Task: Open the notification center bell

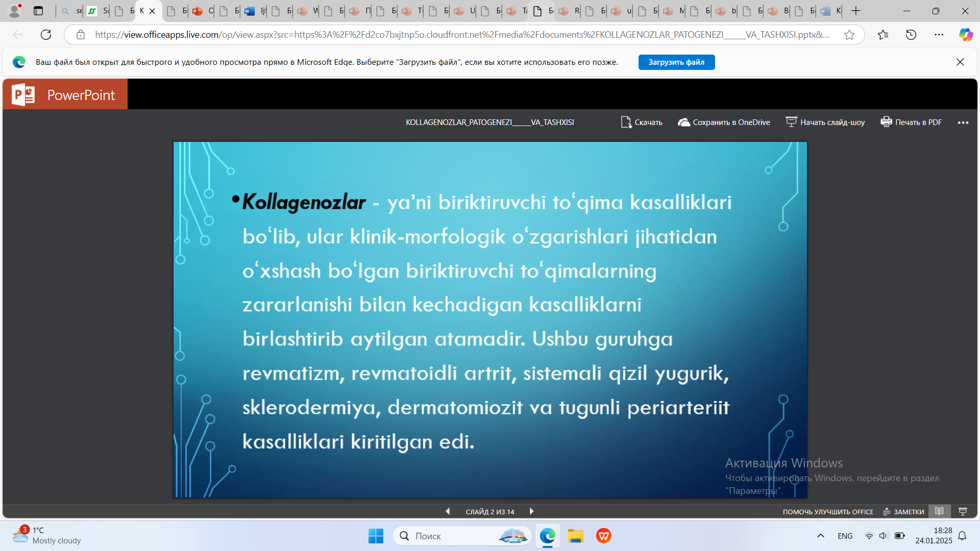Action: point(962,536)
